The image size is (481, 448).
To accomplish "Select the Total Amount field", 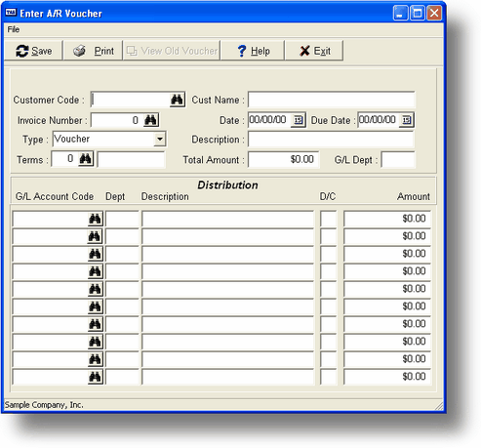I will 283,160.
